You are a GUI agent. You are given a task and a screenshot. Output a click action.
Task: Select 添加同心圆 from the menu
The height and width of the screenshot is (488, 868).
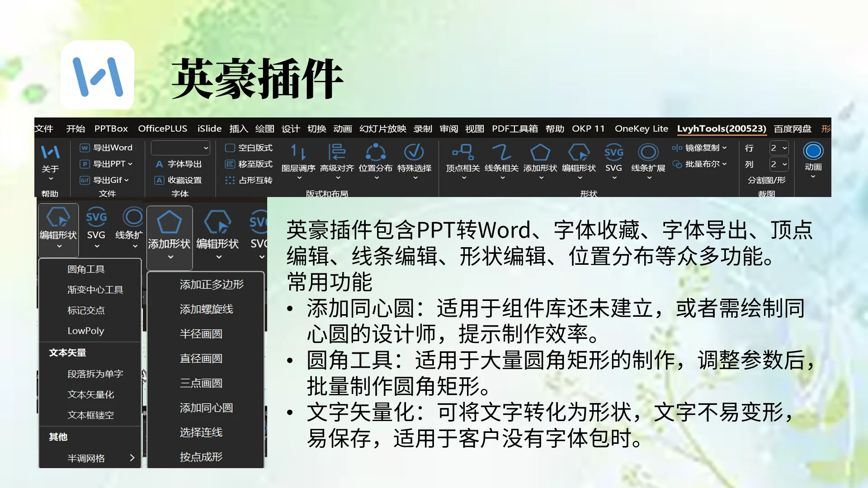click(x=206, y=408)
